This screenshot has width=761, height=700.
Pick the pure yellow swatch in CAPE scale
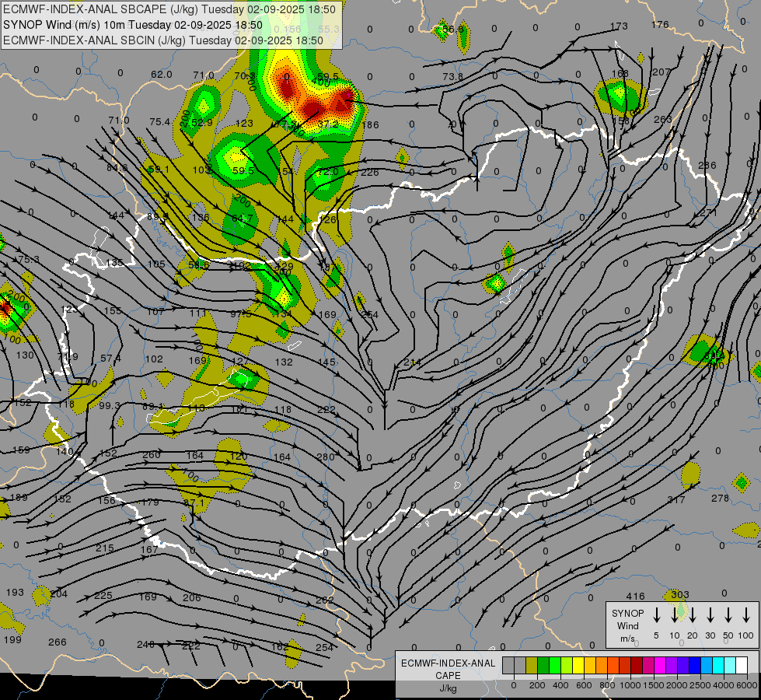pyautogui.click(x=578, y=665)
